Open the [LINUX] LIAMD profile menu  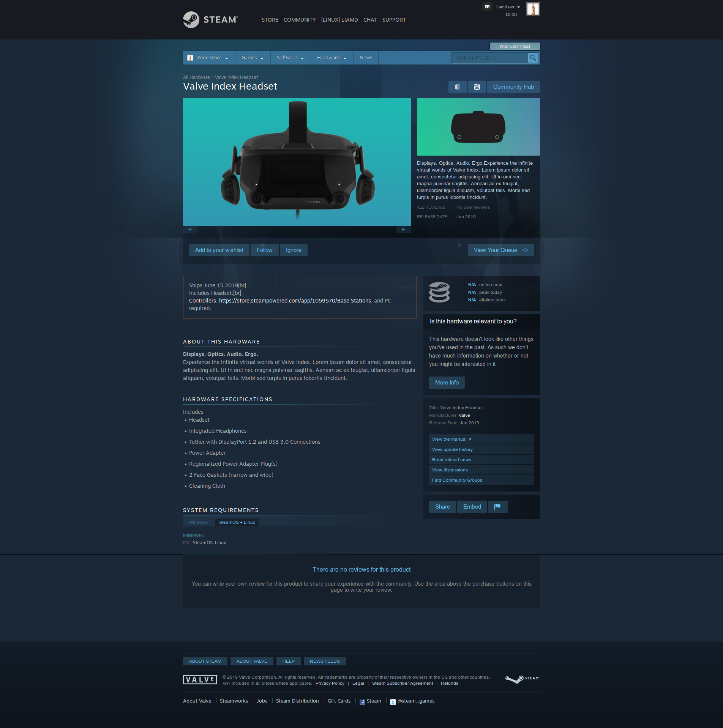click(x=339, y=20)
